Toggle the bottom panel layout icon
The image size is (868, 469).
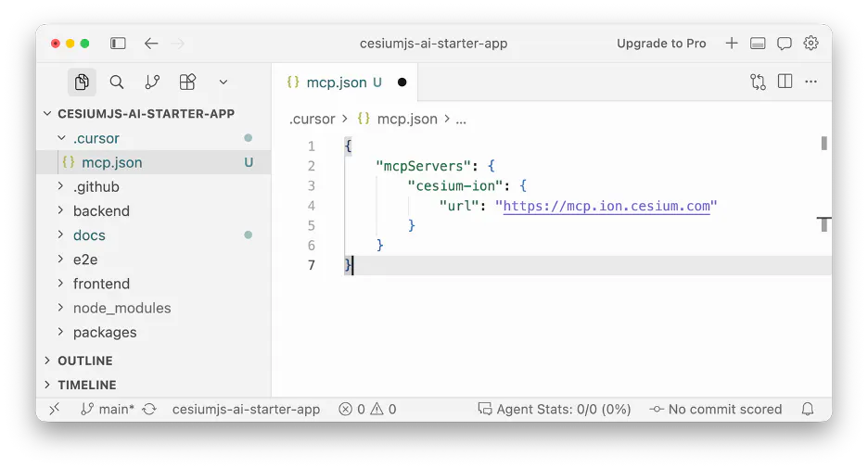pyautogui.click(x=758, y=44)
